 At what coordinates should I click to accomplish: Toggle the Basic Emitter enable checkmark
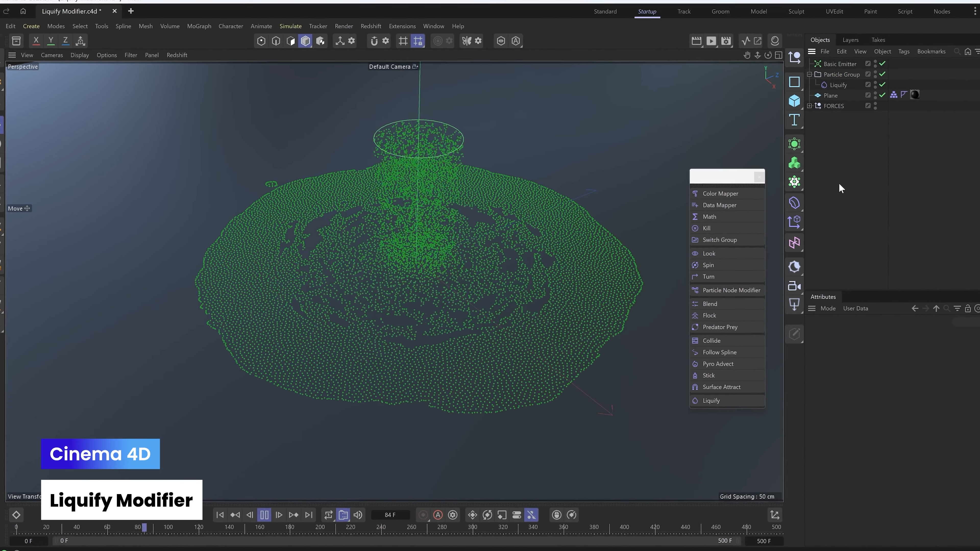point(882,64)
